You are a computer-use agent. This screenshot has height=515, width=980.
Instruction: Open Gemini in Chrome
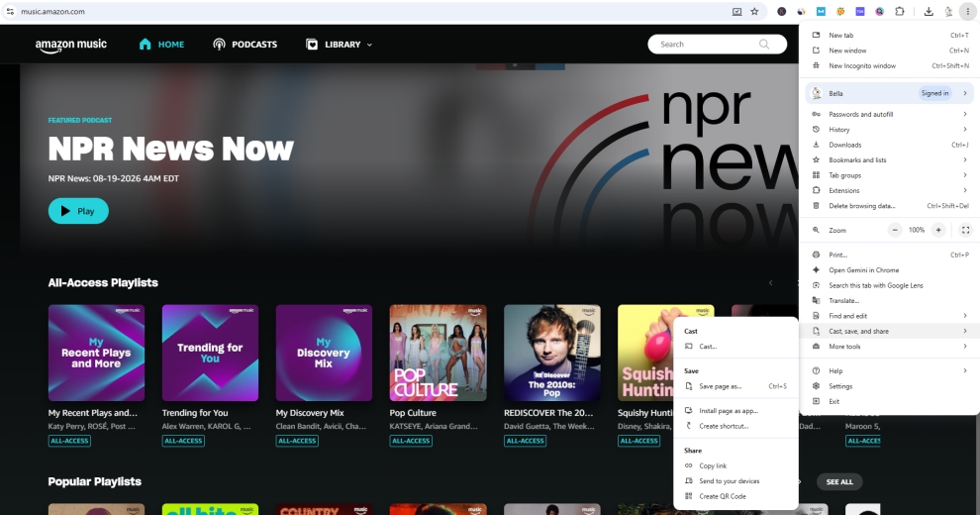pos(889,270)
